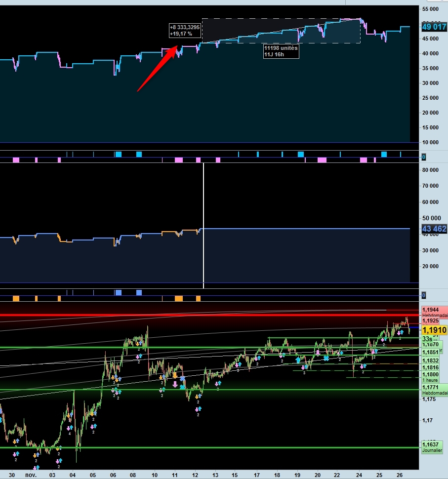This screenshot has height=479, width=448.
Task: Click the 1,1771 Hebdomadaire support label
Action: click(435, 390)
